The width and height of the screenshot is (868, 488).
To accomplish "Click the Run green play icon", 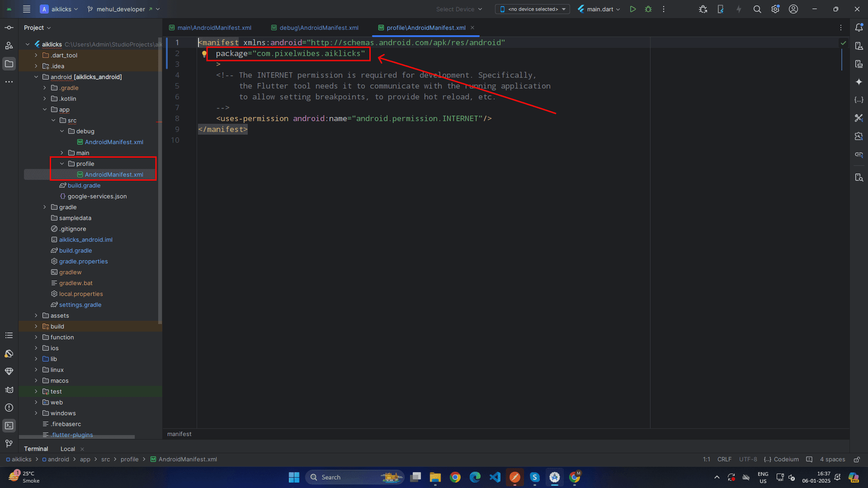I will 633,9.
